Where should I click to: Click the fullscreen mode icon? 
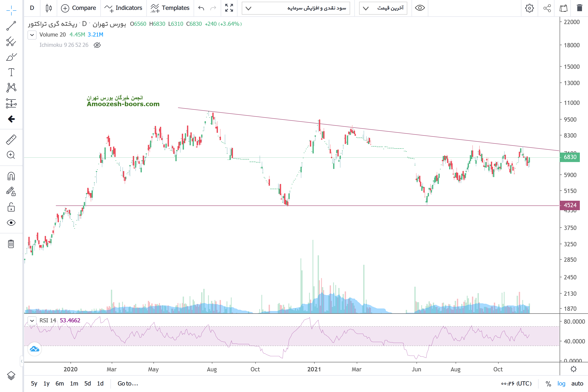[x=229, y=8]
